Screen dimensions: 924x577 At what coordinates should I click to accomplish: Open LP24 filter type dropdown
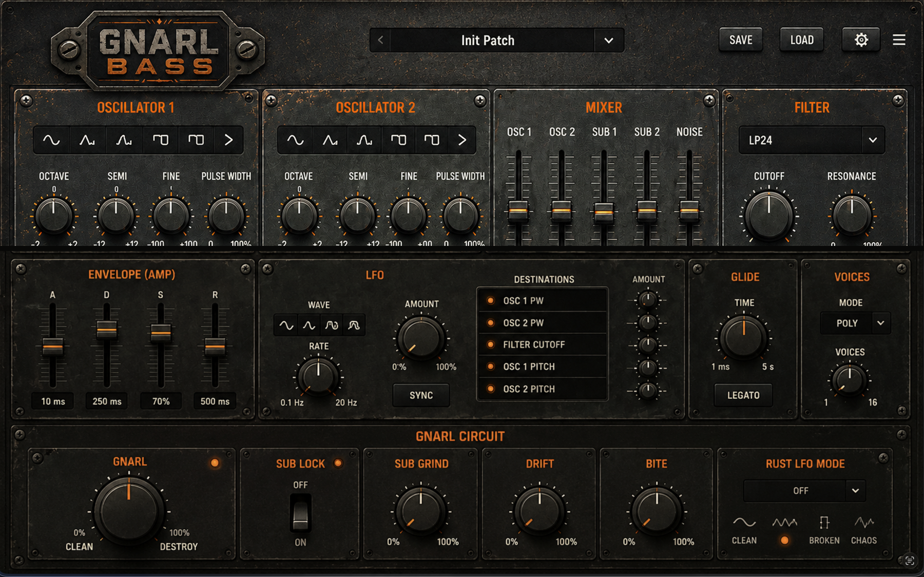(x=812, y=140)
